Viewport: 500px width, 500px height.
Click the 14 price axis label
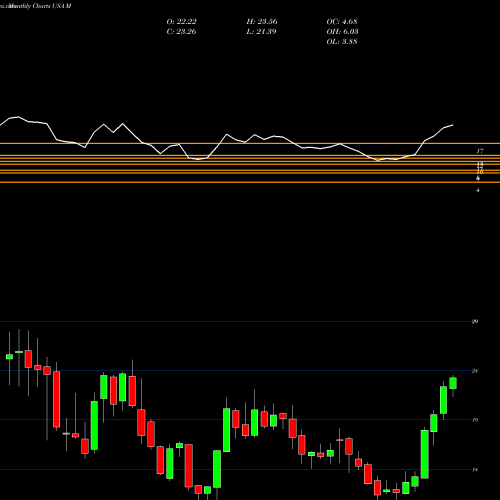point(475,470)
